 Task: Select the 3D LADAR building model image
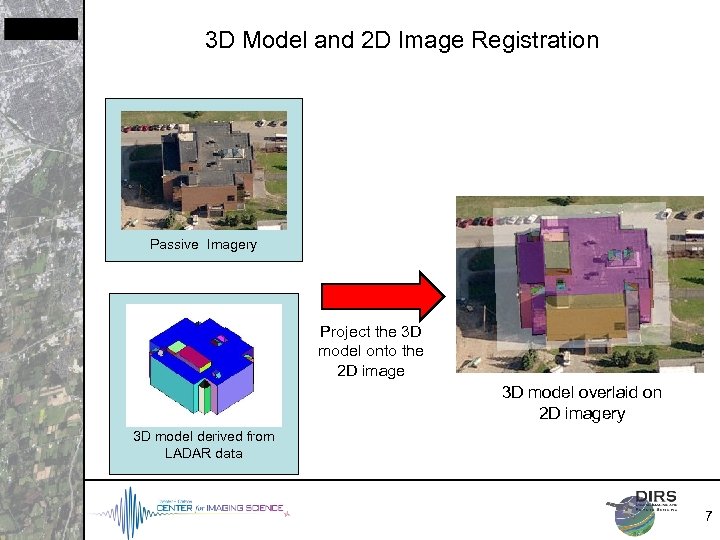[x=204, y=365]
